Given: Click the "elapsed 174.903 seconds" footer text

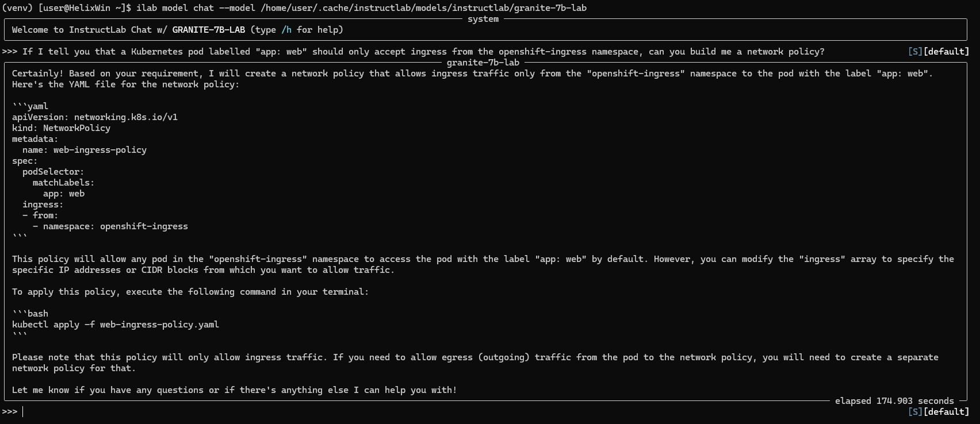Looking at the screenshot, I should (x=894, y=401).
